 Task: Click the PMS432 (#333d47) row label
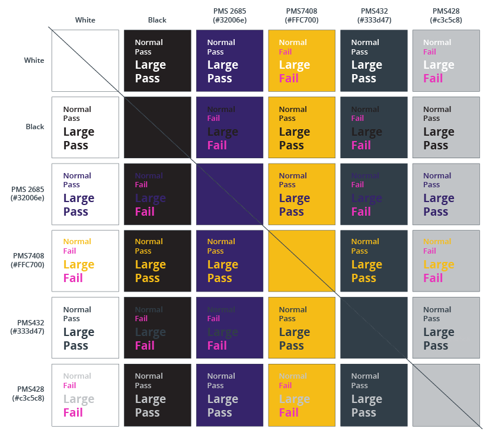click(x=28, y=327)
